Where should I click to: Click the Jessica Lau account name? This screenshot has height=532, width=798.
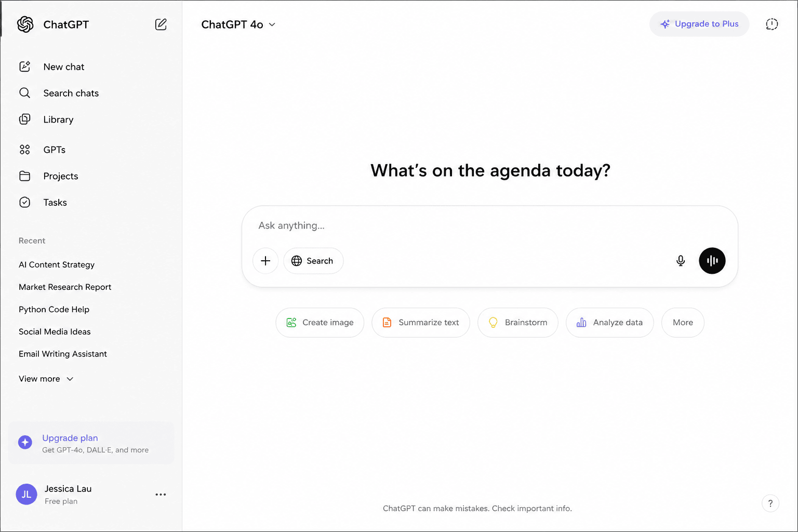coord(68,489)
